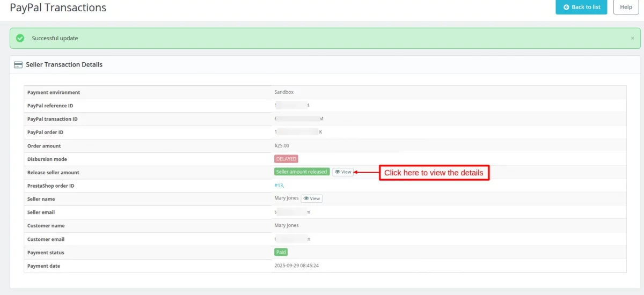Click the Successful update message text
Screen dimensions: 644x295
(x=55, y=38)
